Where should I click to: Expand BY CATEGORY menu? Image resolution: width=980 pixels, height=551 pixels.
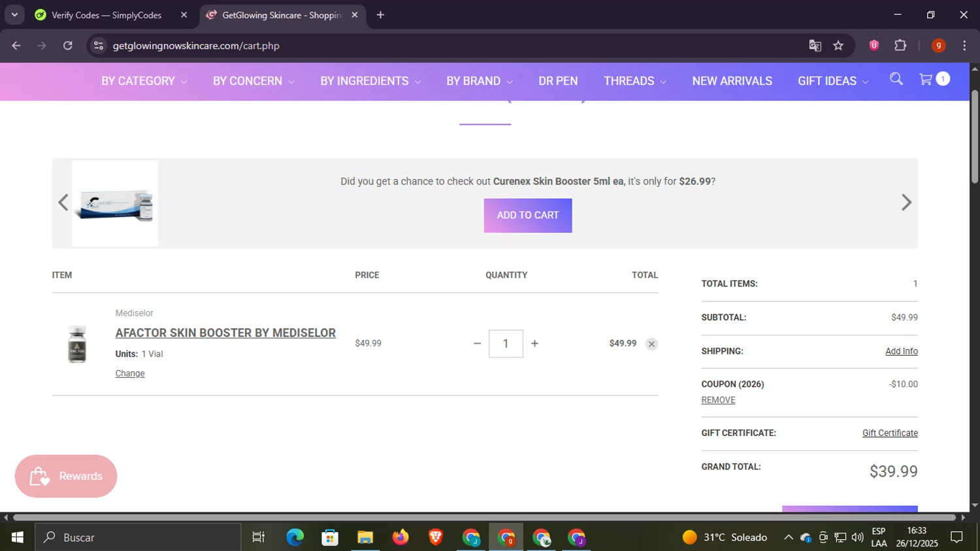click(144, 81)
